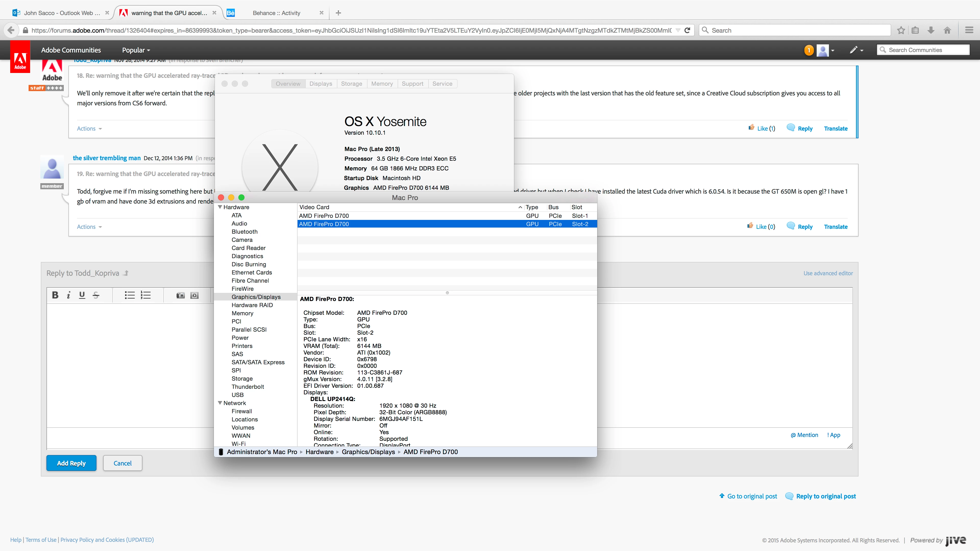Open the browser downloads arrow icon
The width and height of the screenshot is (980, 551).
tap(931, 30)
